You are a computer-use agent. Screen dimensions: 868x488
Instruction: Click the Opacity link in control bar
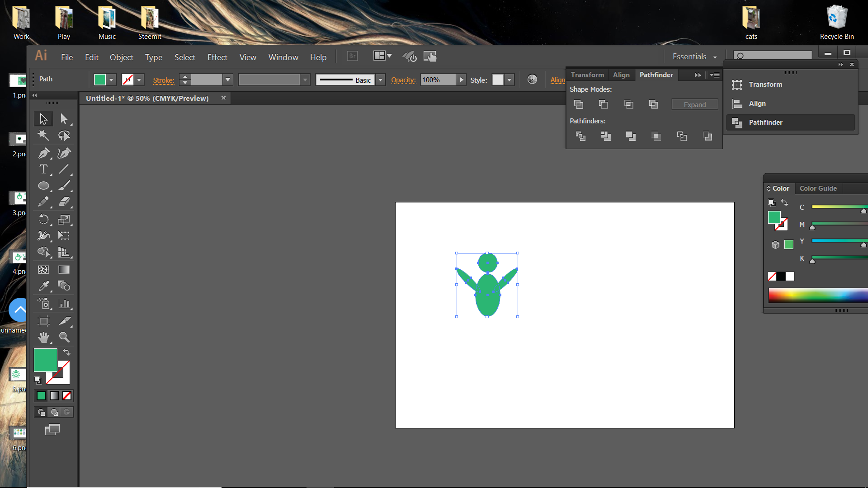[403, 80]
